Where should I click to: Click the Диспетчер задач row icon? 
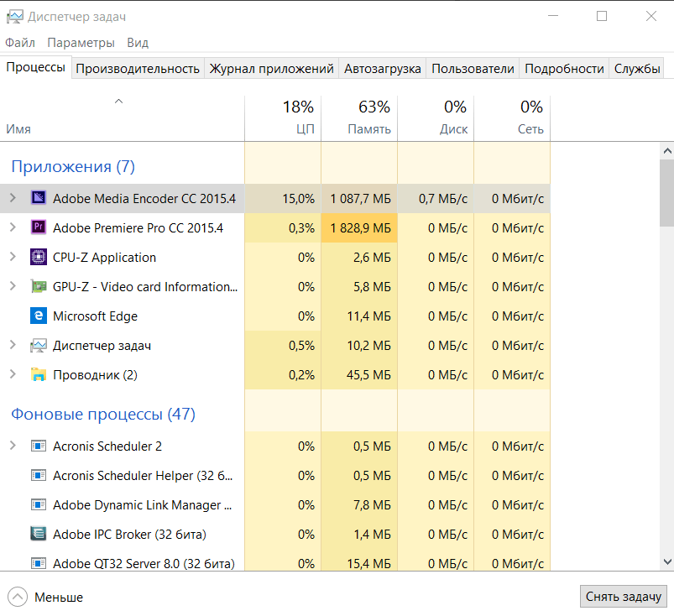[39, 345]
